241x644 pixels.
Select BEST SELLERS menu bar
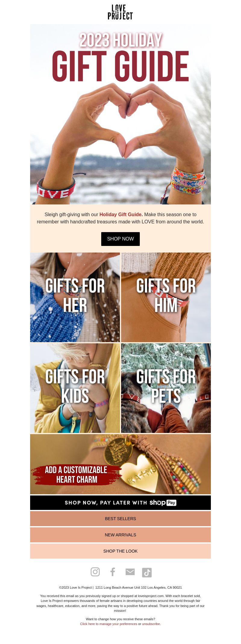click(x=120, y=519)
